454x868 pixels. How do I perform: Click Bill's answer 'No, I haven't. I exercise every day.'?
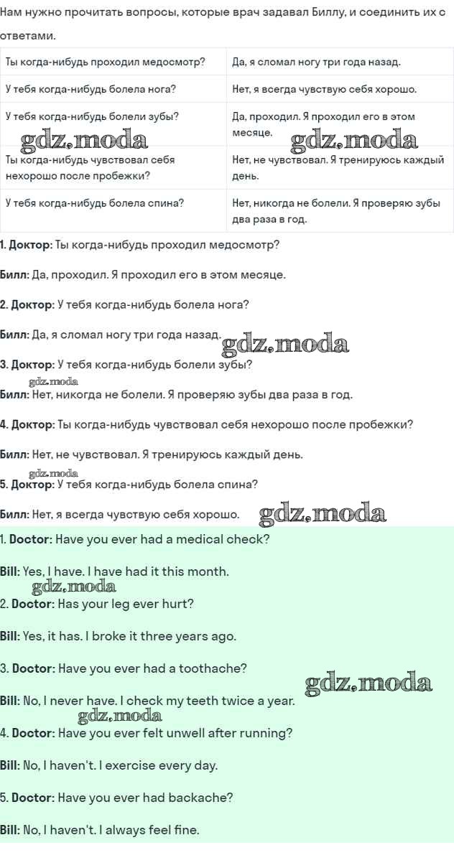pos(109,765)
